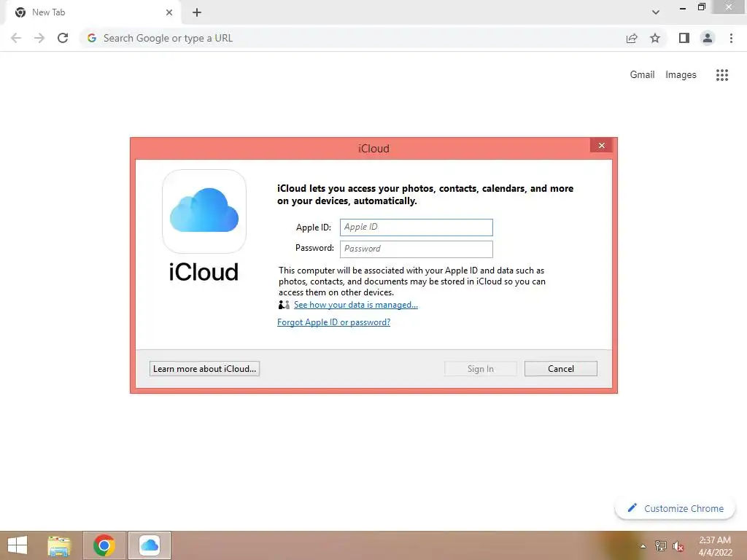Click the Chrome address bar
The width and height of the screenshot is (747, 560).
352,38
